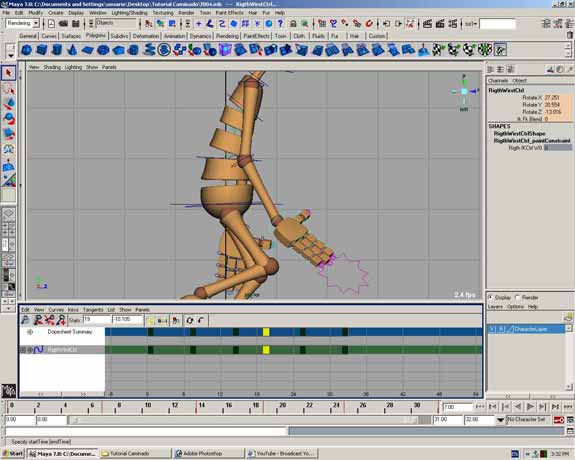575x460 pixels.
Task: Activate the Rotate tool in toolbox
Action: [9, 118]
